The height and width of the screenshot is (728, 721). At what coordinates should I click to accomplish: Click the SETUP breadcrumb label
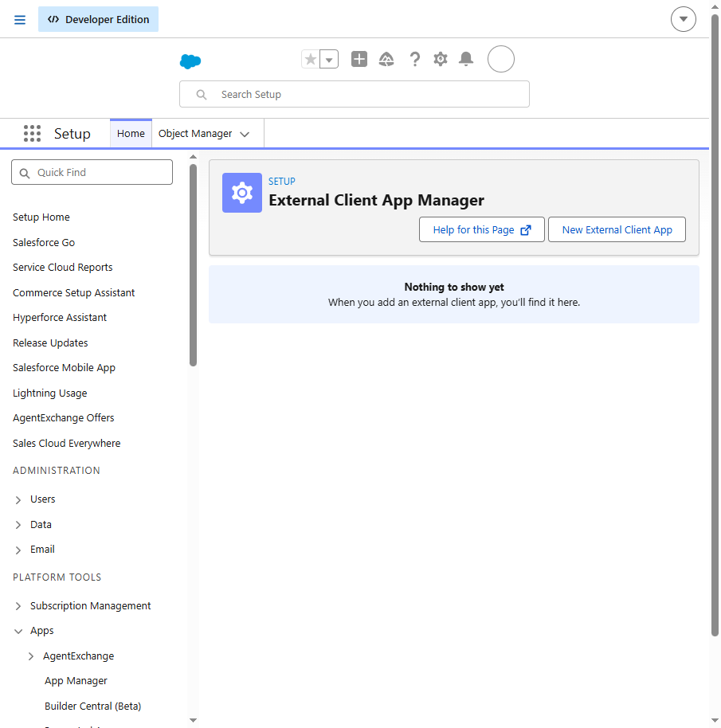(282, 181)
